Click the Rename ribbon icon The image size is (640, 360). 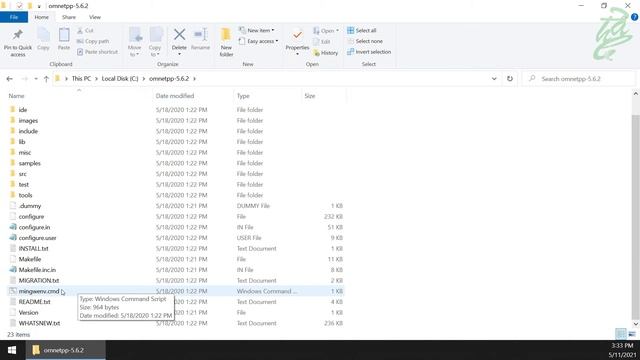tap(200, 35)
